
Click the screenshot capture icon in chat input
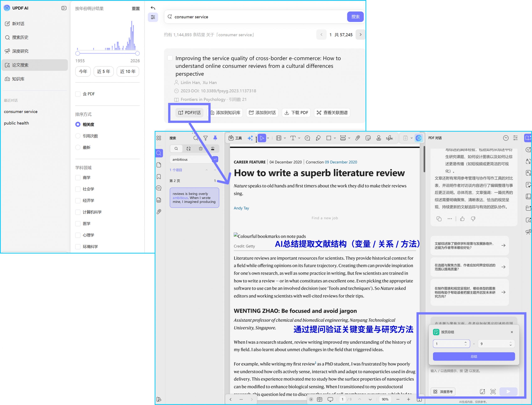click(x=493, y=392)
